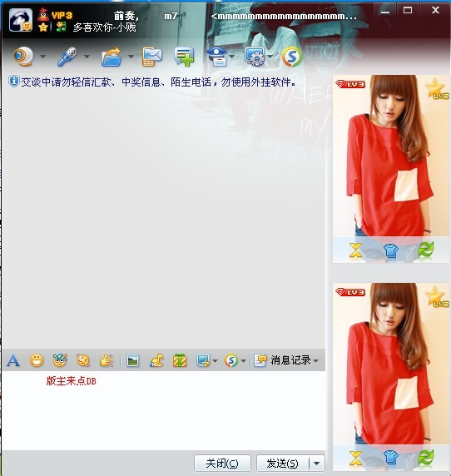Viewport: 451px width, 476px height.
Task: Collapse the upper QQ show panel
Action: 355,250
